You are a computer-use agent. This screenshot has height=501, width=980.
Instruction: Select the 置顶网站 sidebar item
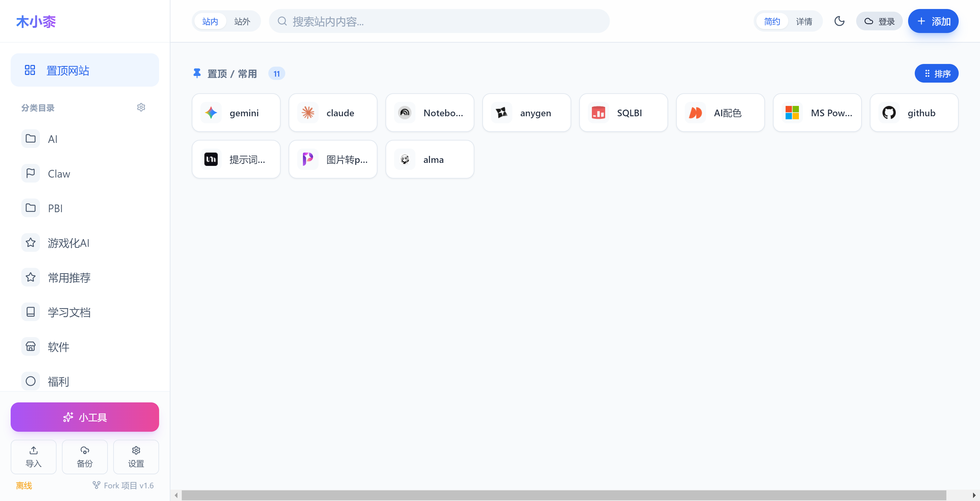click(x=85, y=70)
